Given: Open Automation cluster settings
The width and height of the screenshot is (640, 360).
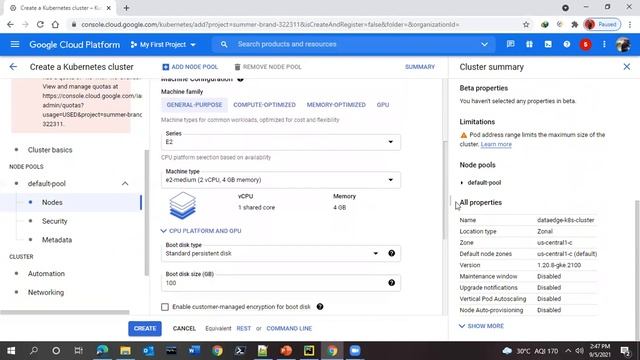Looking at the screenshot, I should (46, 273).
